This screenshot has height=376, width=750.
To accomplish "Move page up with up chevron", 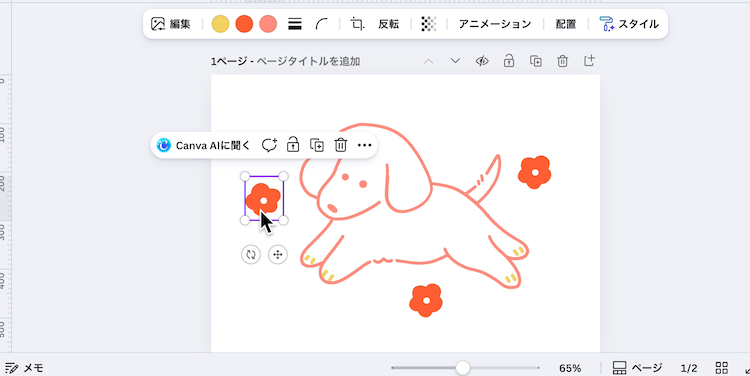I will click(429, 61).
